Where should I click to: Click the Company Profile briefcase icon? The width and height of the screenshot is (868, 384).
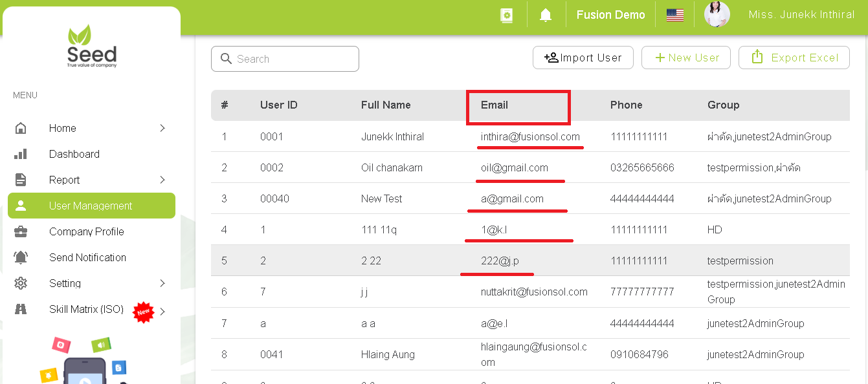(21, 231)
